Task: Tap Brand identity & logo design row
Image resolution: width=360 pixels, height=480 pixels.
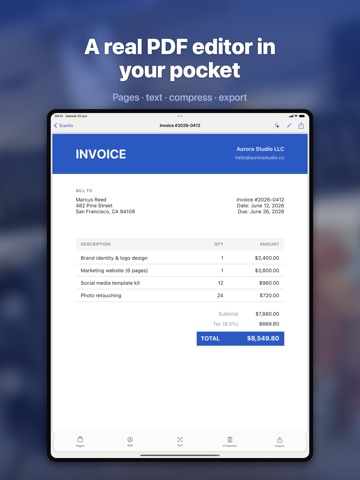Action: coord(180,258)
